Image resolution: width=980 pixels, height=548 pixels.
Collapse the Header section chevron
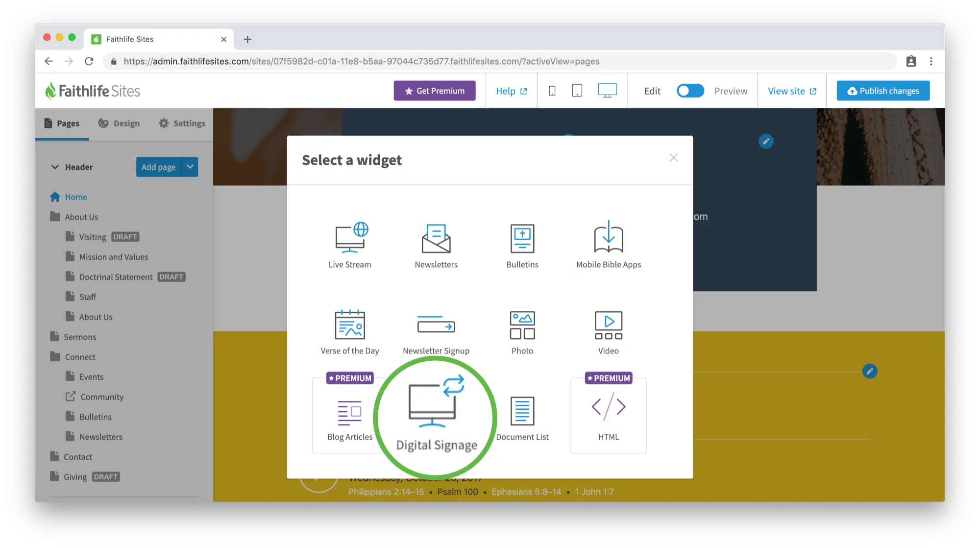pyautogui.click(x=55, y=167)
